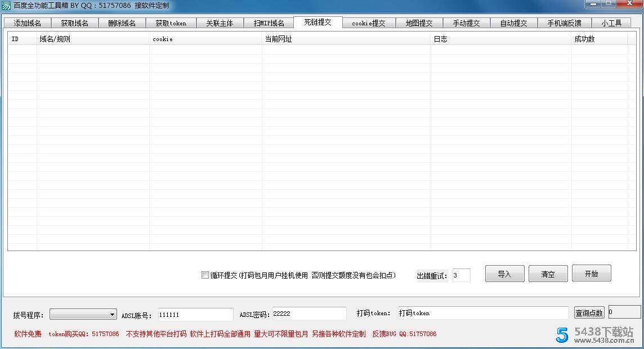Click the 导入 button
The image size is (644, 349).
(504, 274)
